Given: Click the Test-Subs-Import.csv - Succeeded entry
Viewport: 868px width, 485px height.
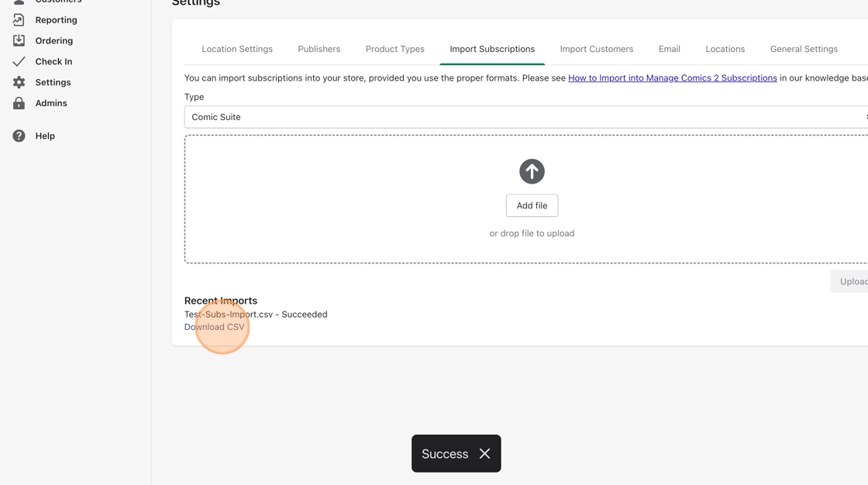Looking at the screenshot, I should 256,314.
